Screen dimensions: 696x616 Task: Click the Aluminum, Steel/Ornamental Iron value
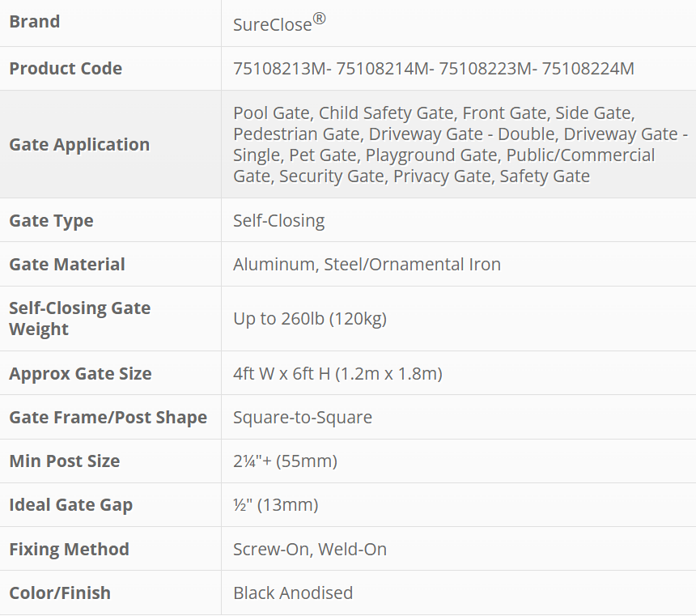367,264
